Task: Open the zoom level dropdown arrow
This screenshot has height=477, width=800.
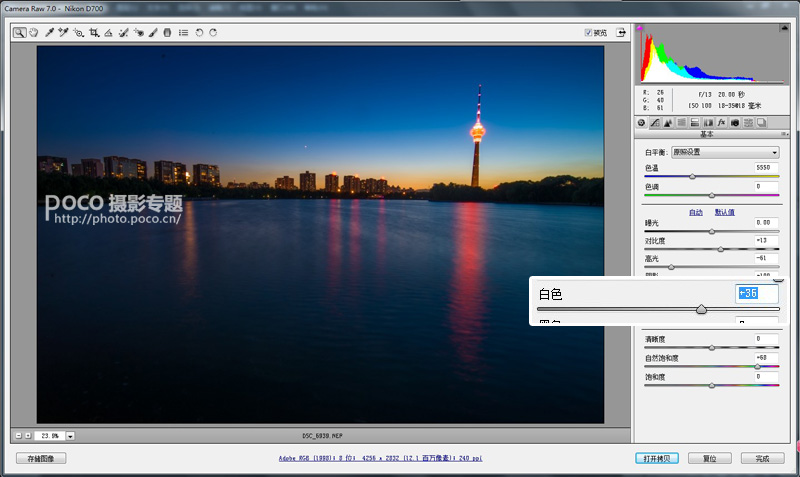Action: point(70,436)
